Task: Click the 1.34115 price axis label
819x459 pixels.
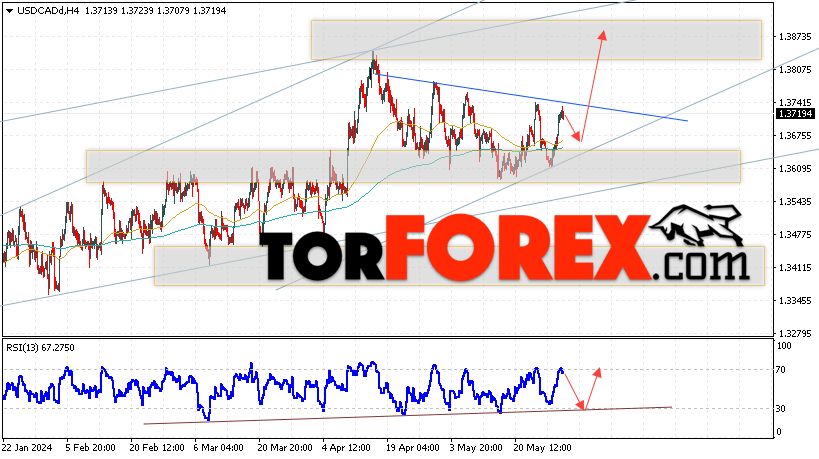Action: pyautogui.click(x=795, y=267)
